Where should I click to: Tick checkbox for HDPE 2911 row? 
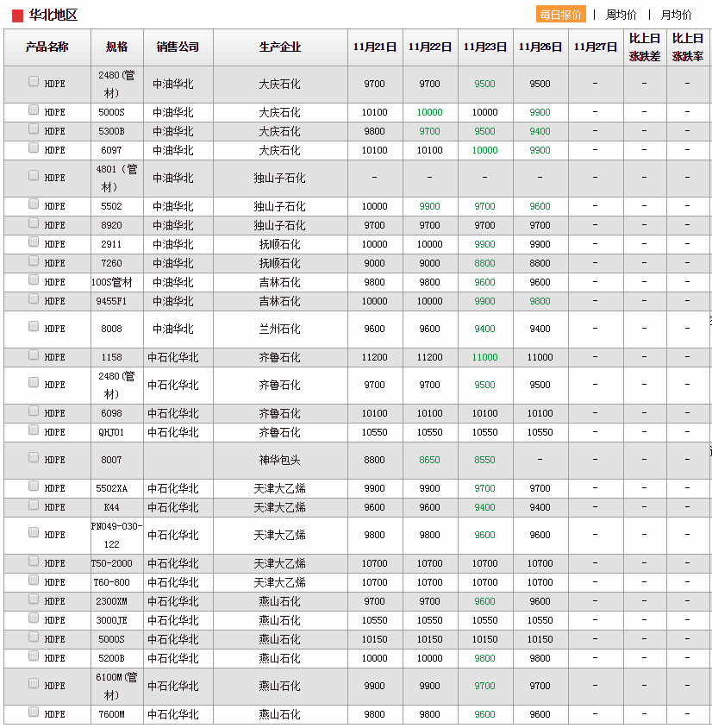click(34, 242)
